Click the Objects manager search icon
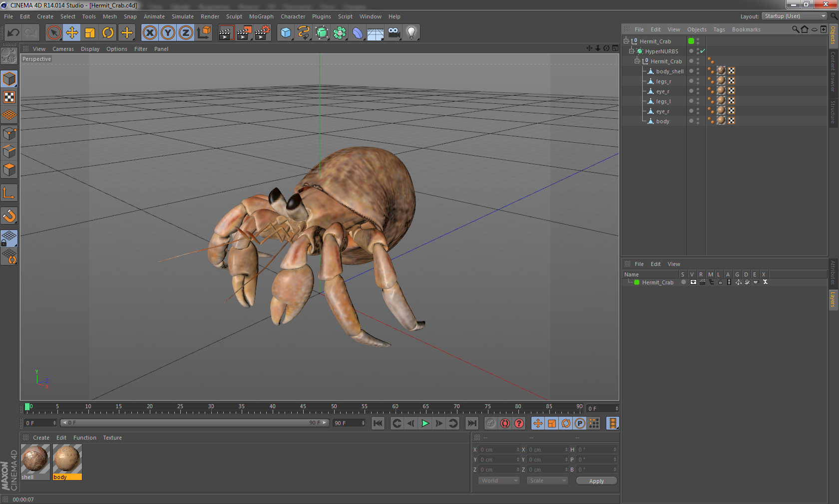Screen dimensions: 839x504 pos(796,29)
